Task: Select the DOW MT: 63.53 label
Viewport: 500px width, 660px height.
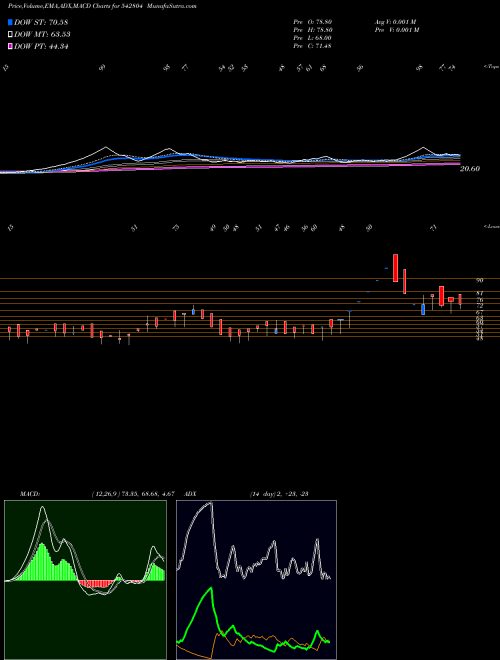Action: tap(42, 35)
